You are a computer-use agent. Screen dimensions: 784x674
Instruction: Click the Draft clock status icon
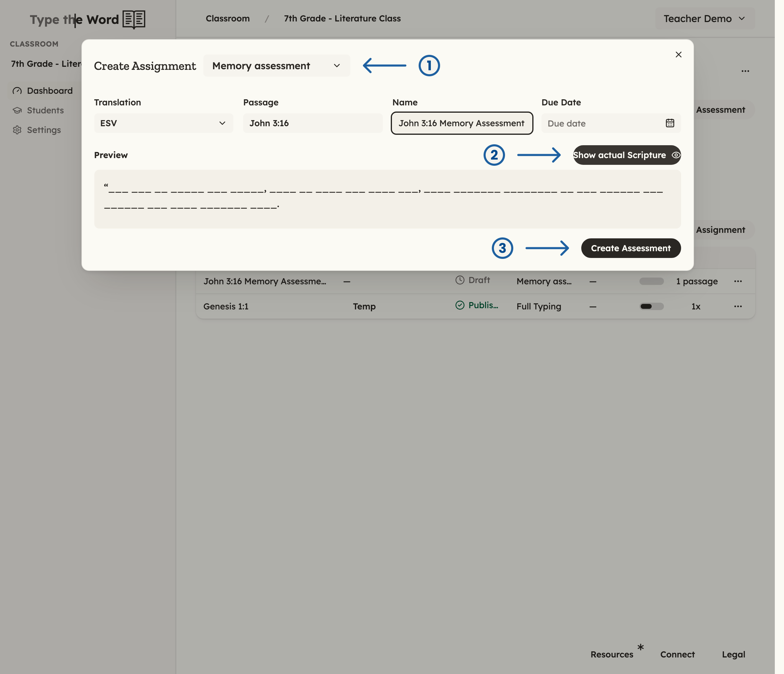point(460,280)
